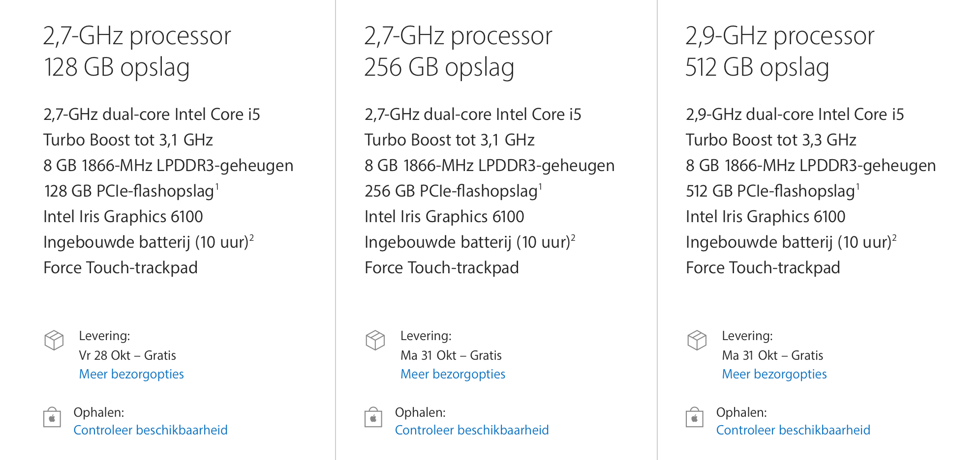
Task: Click the Apple store bag icon under 128 GB model
Action: (x=52, y=418)
